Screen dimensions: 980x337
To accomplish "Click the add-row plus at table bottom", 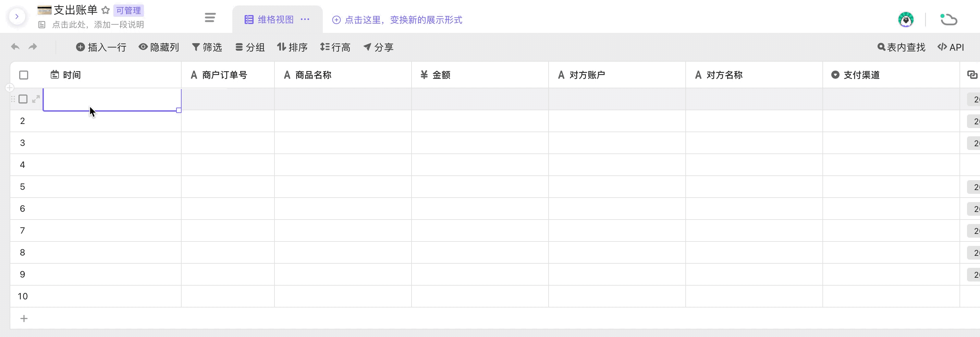I will (24, 319).
